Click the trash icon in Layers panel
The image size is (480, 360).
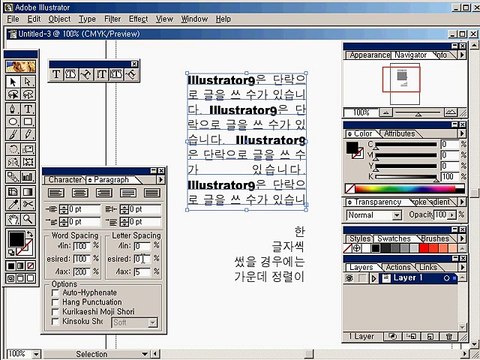(449, 337)
